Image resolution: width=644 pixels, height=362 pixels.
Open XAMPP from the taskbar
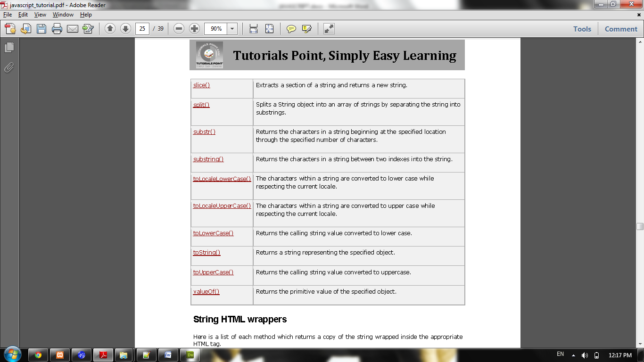pyautogui.click(x=60, y=355)
